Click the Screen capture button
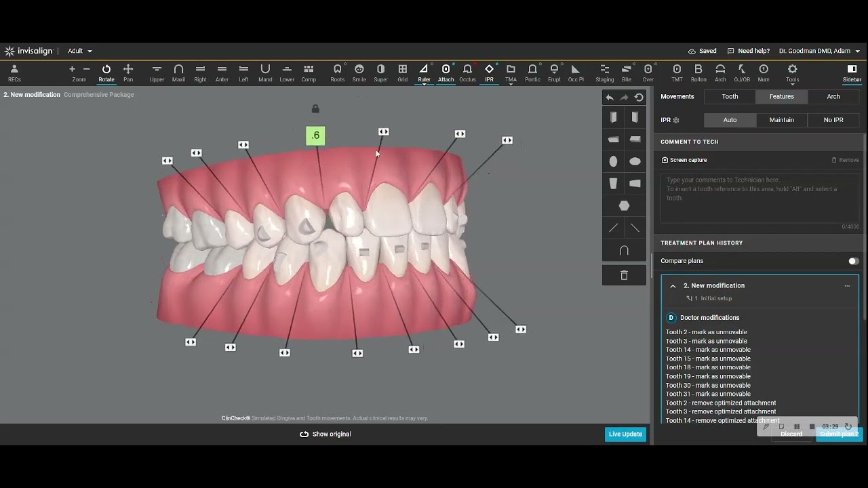Image resolution: width=868 pixels, height=488 pixels. click(x=684, y=160)
